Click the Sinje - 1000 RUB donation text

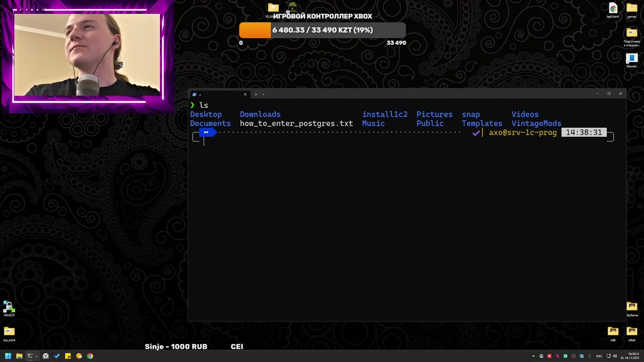pyautogui.click(x=176, y=346)
